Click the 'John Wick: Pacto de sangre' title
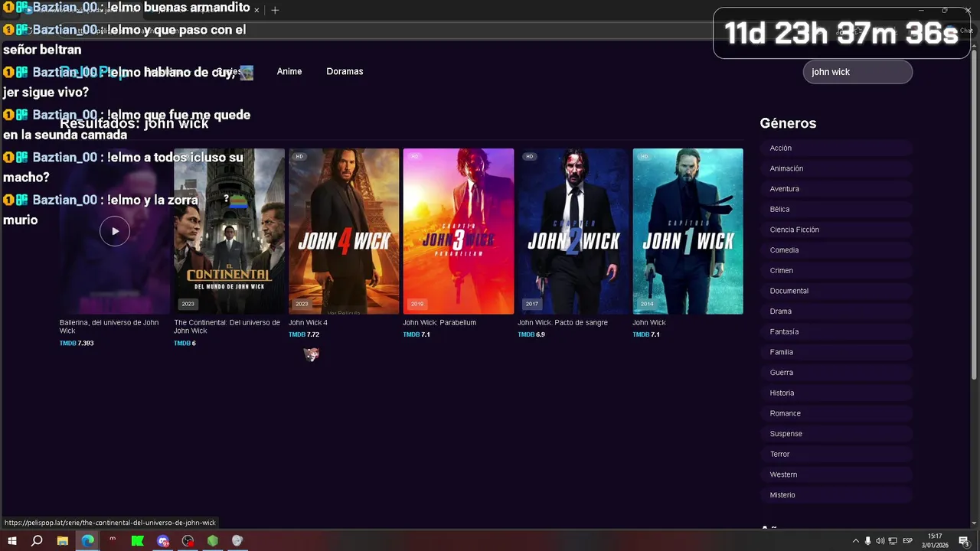This screenshot has height=551, width=980. [x=563, y=323]
